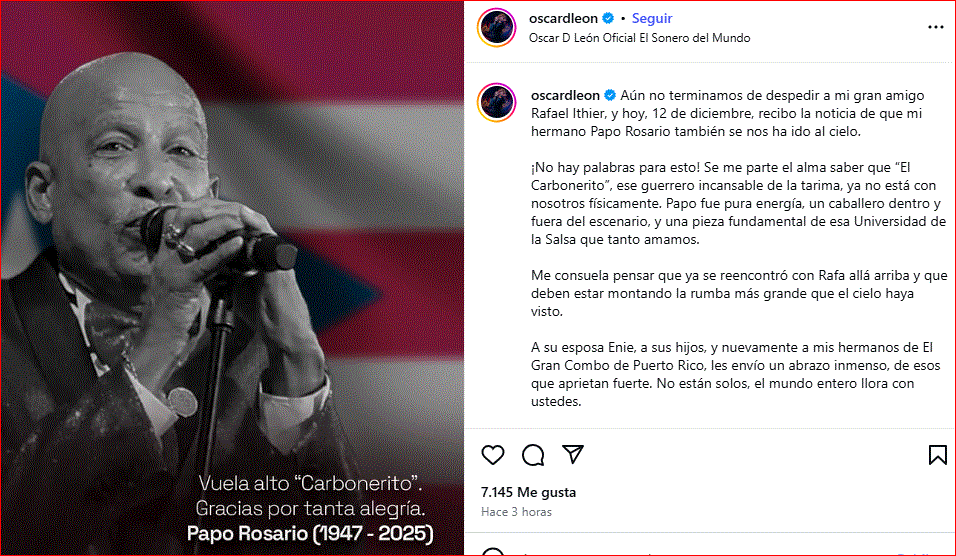Open comments with the speech bubble icon
The image size is (956, 556).
point(533,455)
